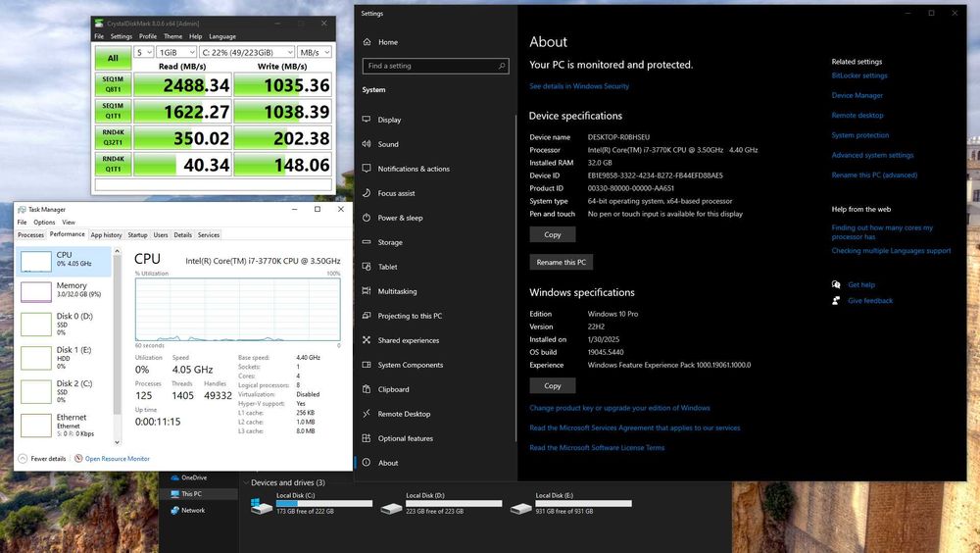The height and width of the screenshot is (553, 980).
Task: Open CrystalDiskMark File menu
Action: coord(99,36)
